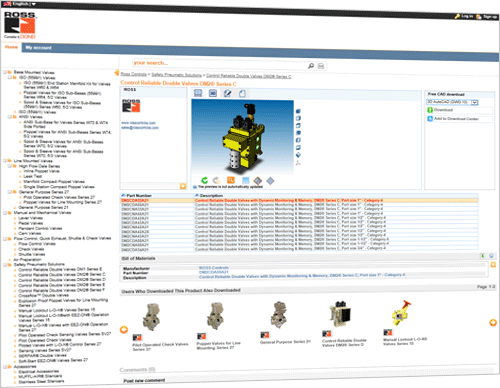Open the 3D view tab icon
The width and height of the screenshot is (500, 388).
point(213,93)
